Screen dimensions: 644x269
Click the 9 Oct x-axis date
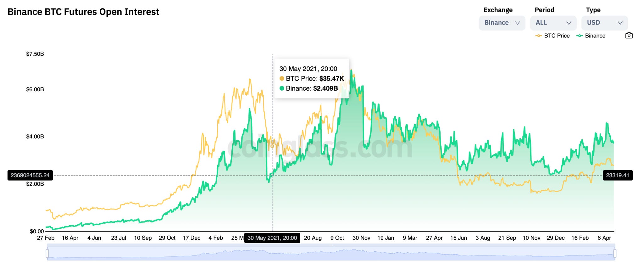pyautogui.click(x=337, y=238)
